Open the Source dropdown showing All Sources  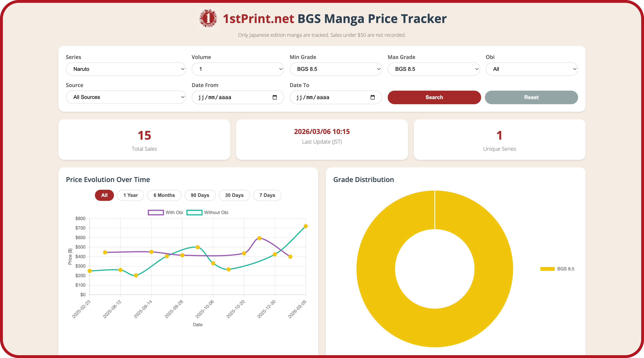pos(126,97)
